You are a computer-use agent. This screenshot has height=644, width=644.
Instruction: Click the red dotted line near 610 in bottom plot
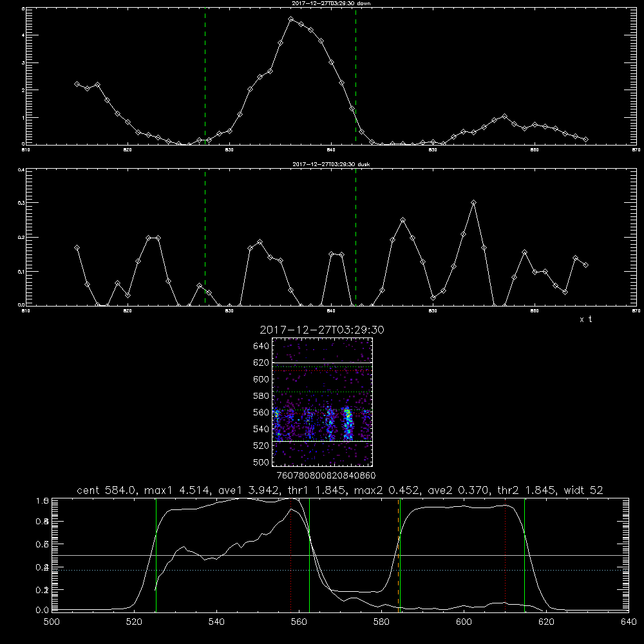coord(505,554)
